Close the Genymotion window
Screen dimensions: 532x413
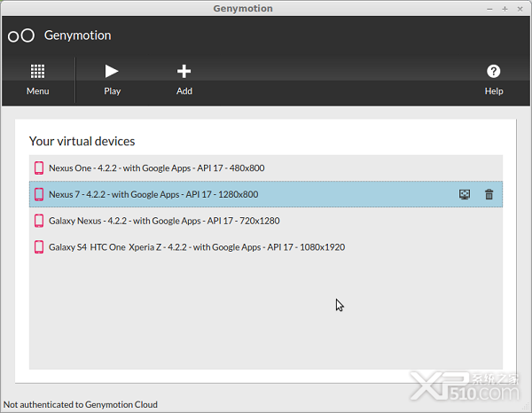click(520, 9)
